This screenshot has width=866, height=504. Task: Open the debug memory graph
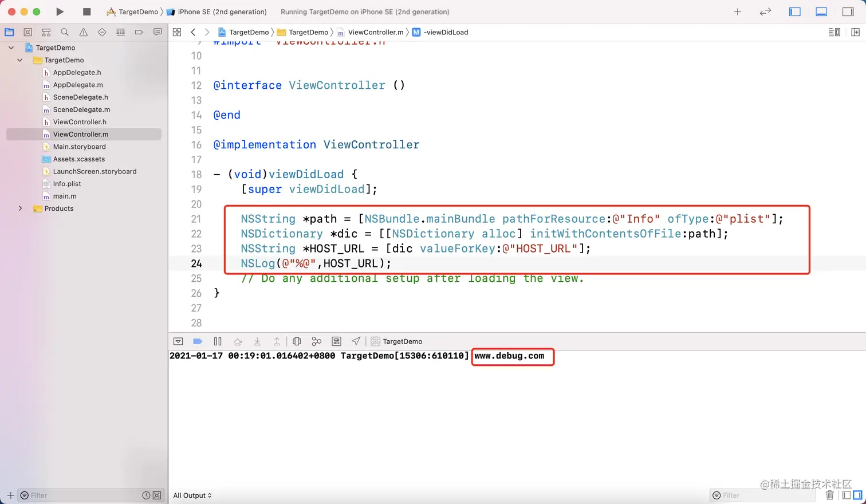316,341
